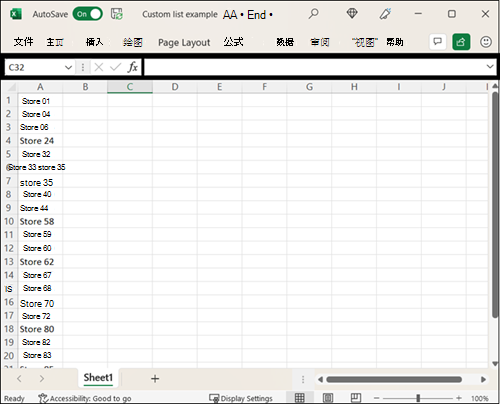Click the pen ink icon in title bar
This screenshot has height=404, width=500.
coord(385,14)
